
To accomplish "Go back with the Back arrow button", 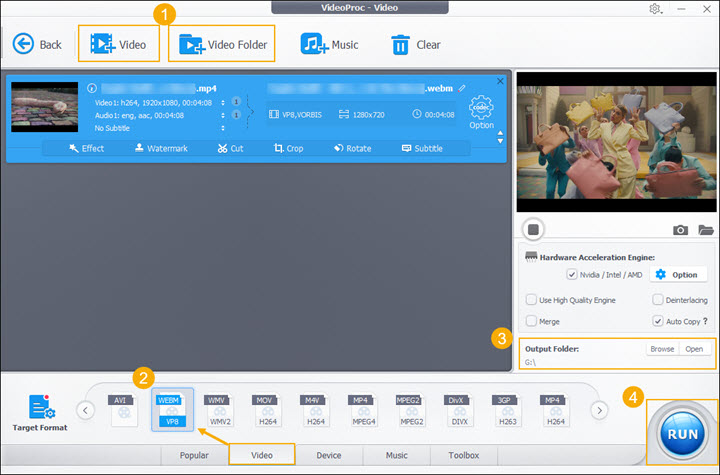I will (37, 45).
